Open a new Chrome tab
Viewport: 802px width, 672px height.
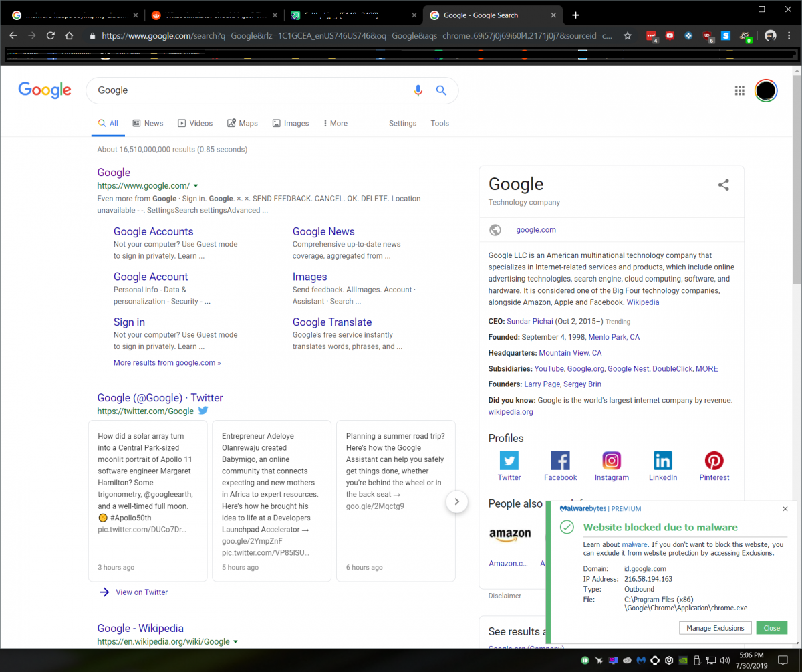click(x=576, y=15)
